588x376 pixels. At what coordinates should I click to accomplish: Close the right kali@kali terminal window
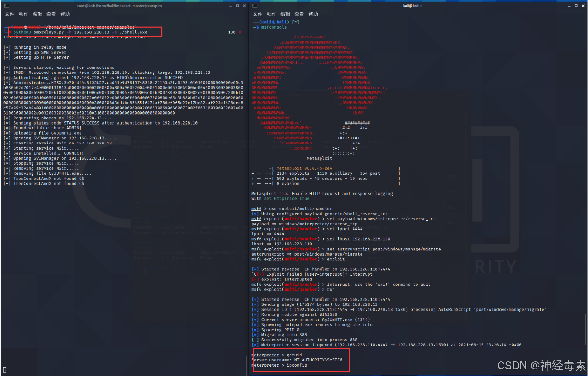click(583, 6)
